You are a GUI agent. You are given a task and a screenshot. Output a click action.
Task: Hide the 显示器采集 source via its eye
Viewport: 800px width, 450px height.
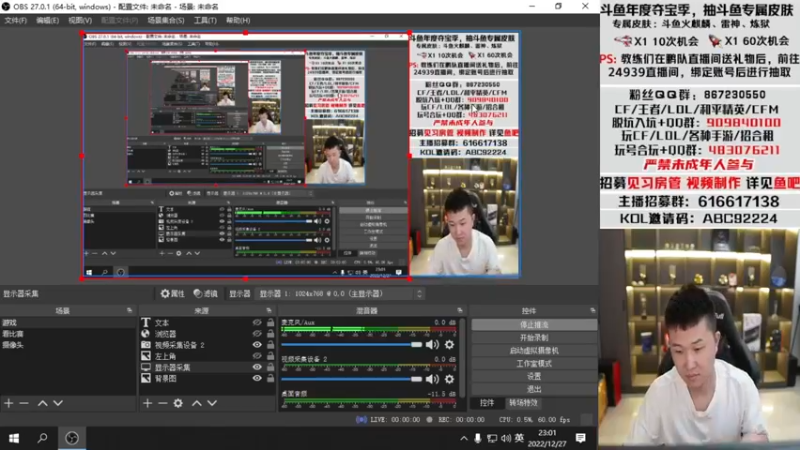click(x=257, y=367)
